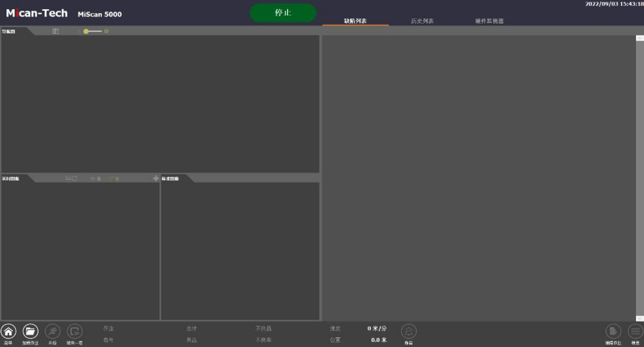Select the standard image (标准图像) panel tab
Image resolution: width=644 pixels, height=347 pixels.
point(170,179)
